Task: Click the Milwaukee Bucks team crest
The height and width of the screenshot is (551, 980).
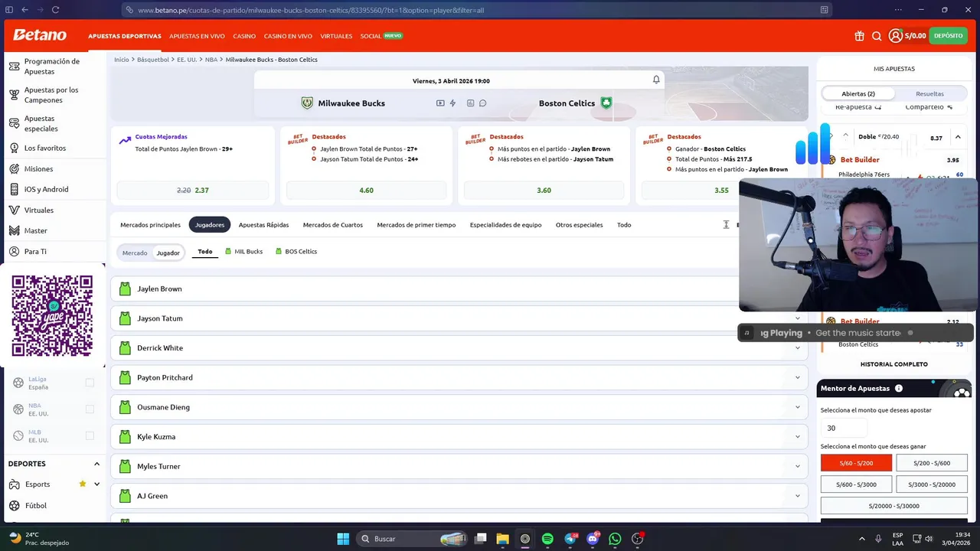Action: pos(307,103)
